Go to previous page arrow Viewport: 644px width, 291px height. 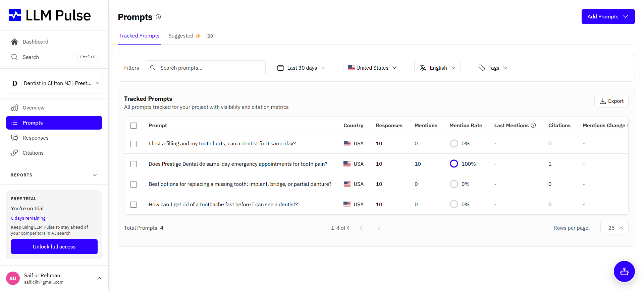point(361,228)
